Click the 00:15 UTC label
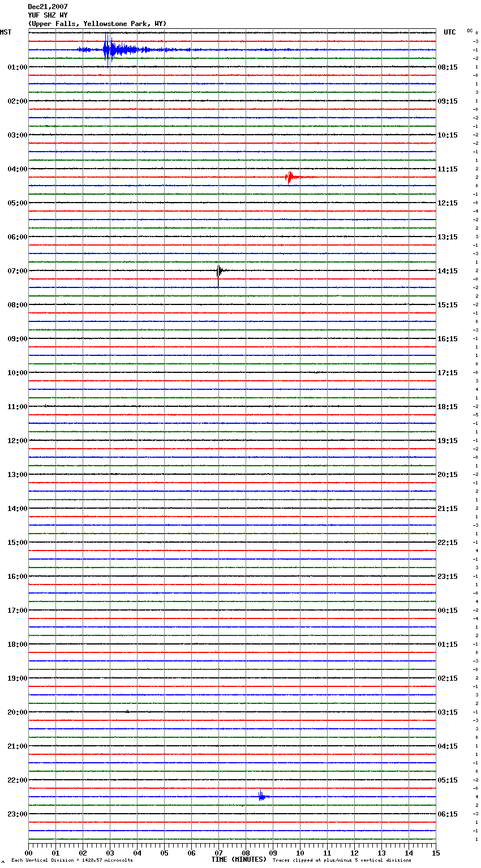The image size is (481, 868). (x=448, y=610)
